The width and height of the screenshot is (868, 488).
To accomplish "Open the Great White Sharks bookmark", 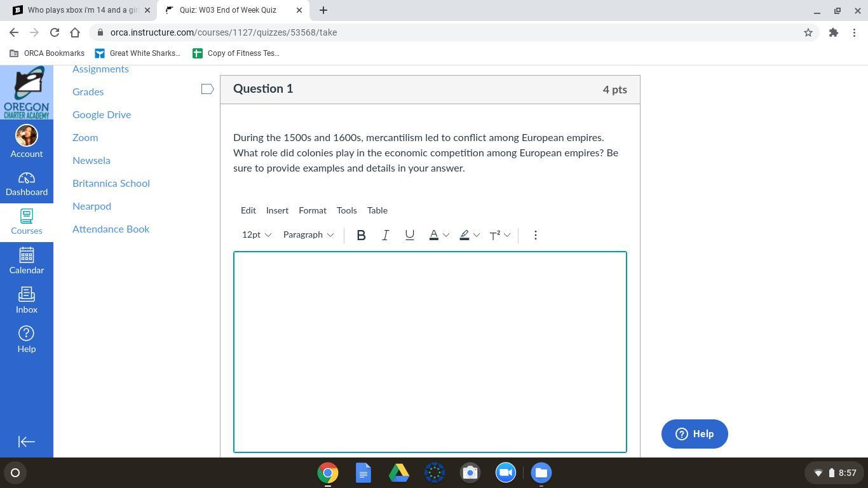I will click(x=137, y=53).
